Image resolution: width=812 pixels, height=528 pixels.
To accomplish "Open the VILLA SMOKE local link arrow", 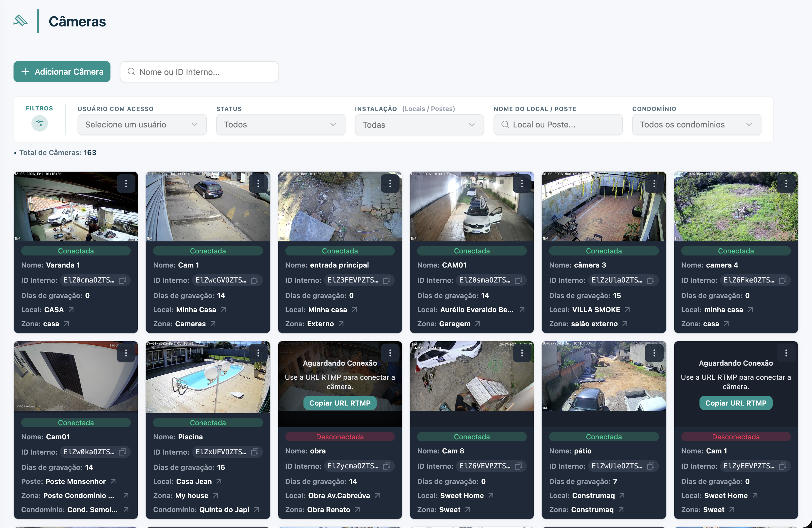I will tap(627, 309).
